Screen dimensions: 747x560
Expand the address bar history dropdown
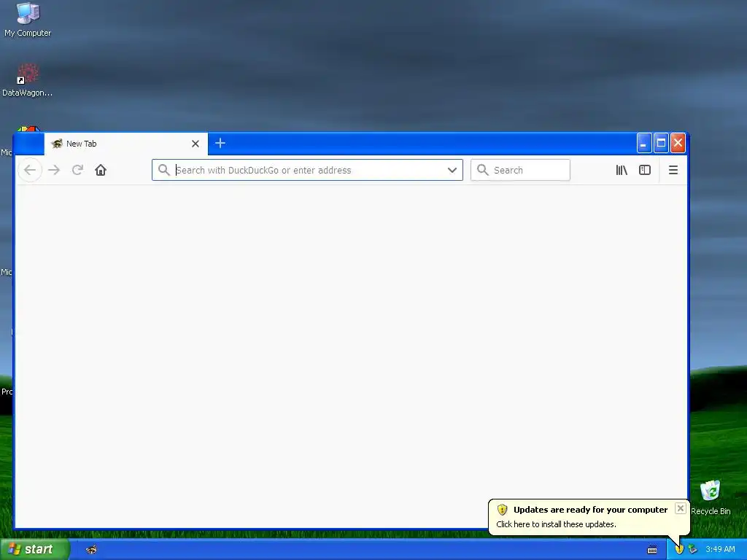(452, 170)
